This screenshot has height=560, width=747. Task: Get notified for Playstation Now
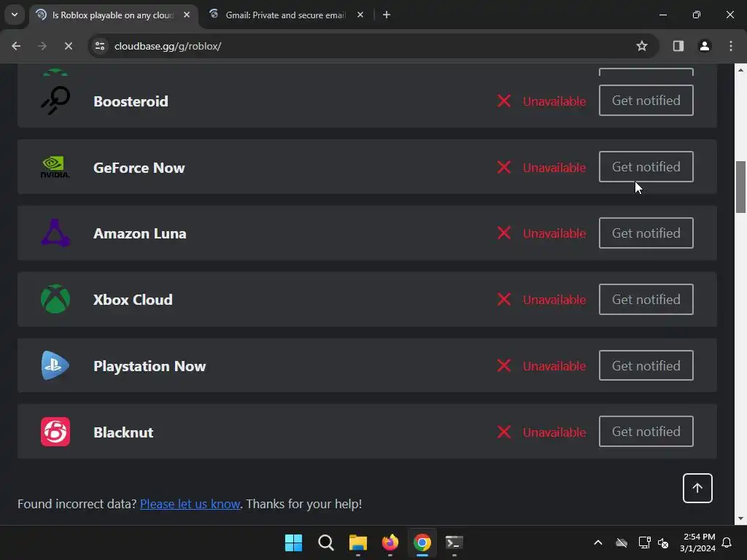(646, 365)
